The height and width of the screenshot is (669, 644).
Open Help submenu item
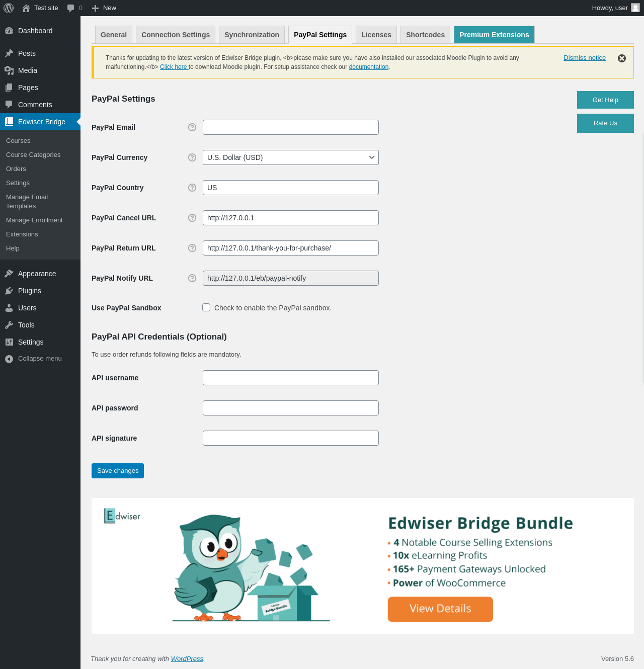(x=13, y=248)
